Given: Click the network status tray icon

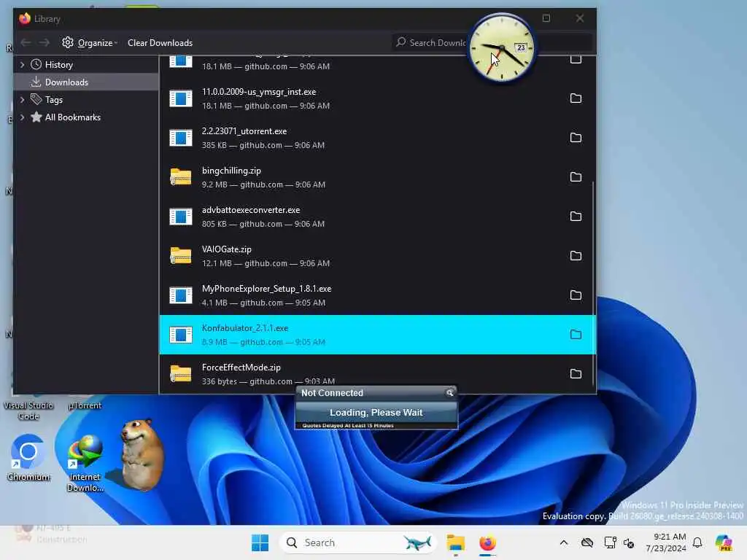Looking at the screenshot, I should tap(611, 542).
